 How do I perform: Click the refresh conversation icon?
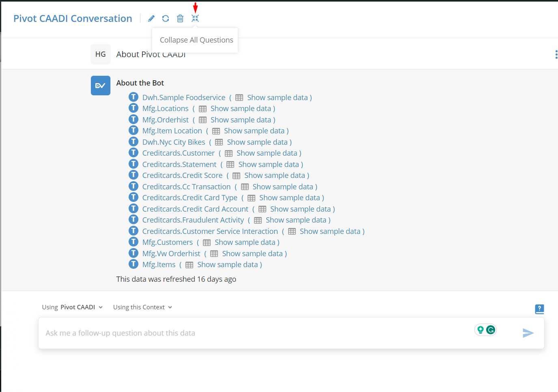pyautogui.click(x=166, y=18)
